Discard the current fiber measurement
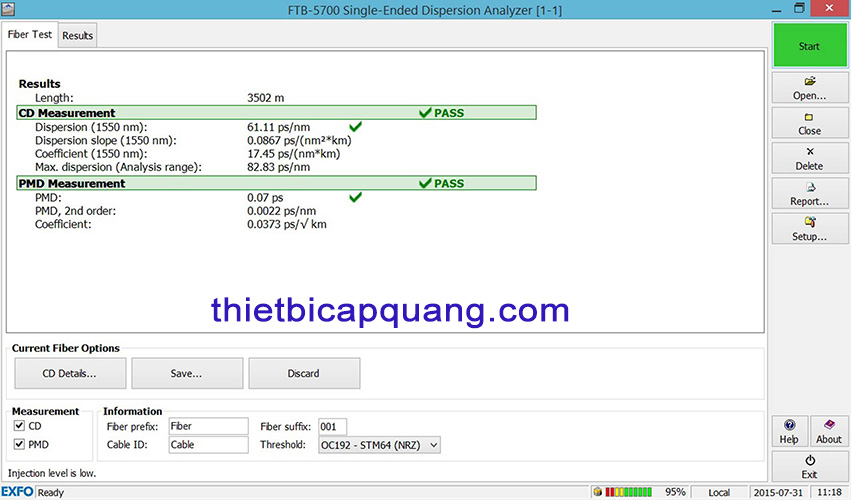Viewport: 851px width, 500px height. [x=304, y=374]
